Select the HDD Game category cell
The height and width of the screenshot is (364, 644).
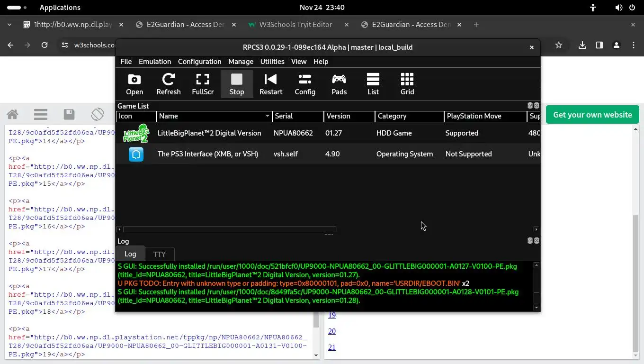click(394, 133)
